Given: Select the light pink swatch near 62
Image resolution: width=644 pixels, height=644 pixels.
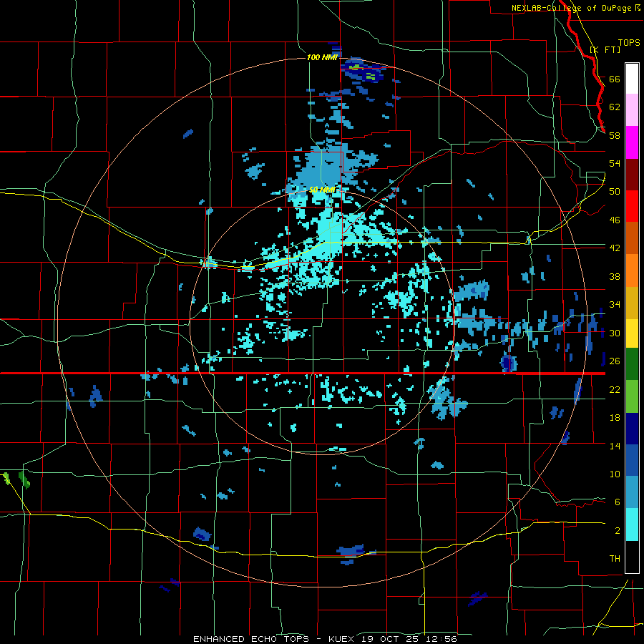Looking at the screenshot, I should point(632,110).
